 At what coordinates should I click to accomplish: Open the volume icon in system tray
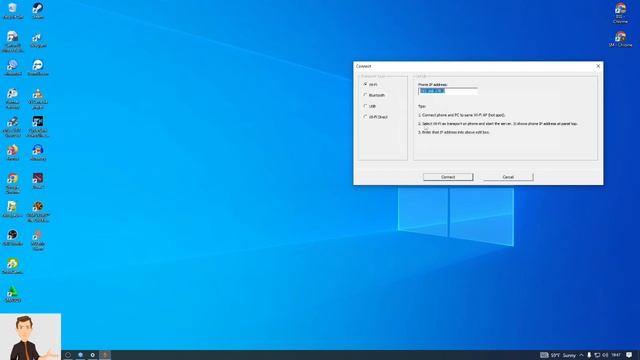click(605, 355)
